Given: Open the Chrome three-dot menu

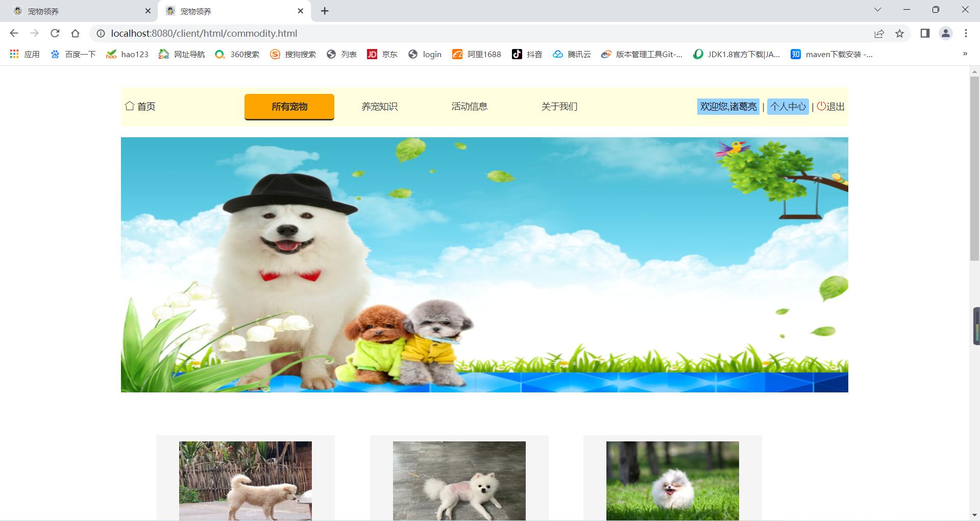Looking at the screenshot, I should click(966, 33).
